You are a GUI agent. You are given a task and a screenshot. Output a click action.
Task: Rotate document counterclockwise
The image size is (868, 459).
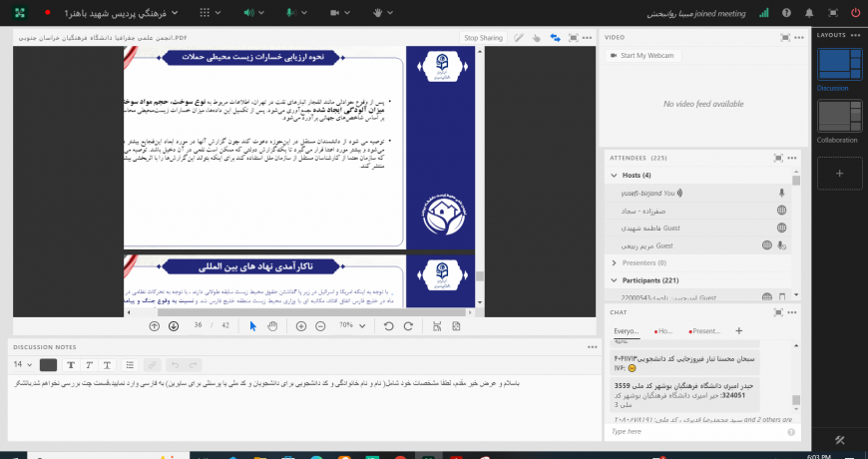click(x=389, y=326)
